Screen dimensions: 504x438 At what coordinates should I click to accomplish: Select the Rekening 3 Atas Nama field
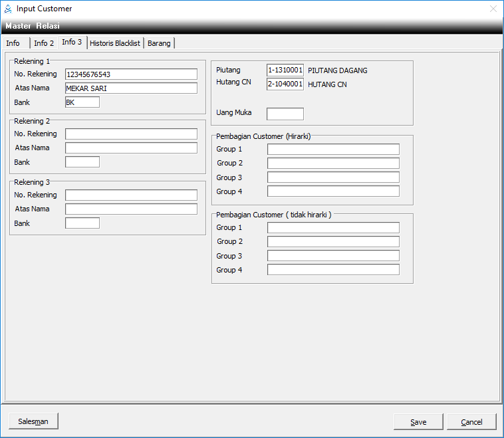(131, 209)
